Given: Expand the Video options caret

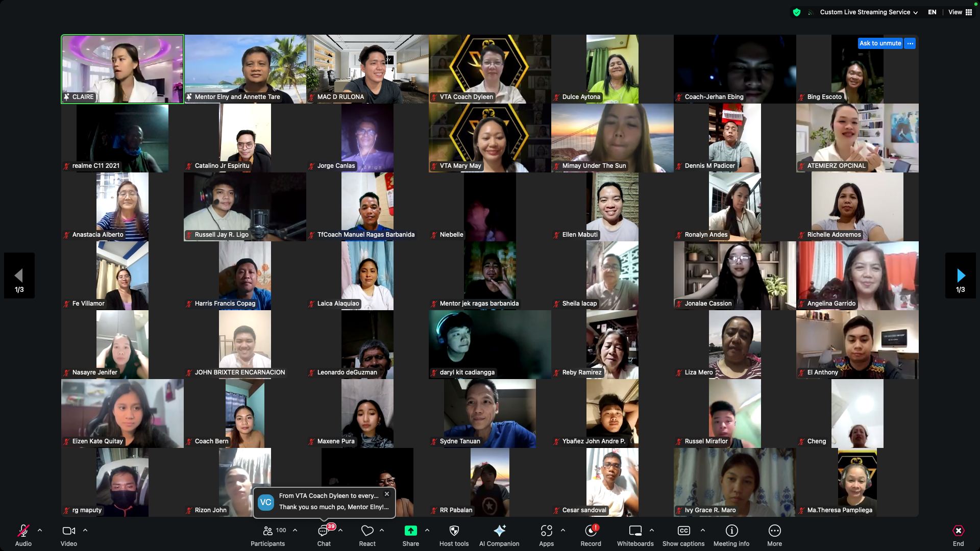Looking at the screenshot, I should 85,531.
